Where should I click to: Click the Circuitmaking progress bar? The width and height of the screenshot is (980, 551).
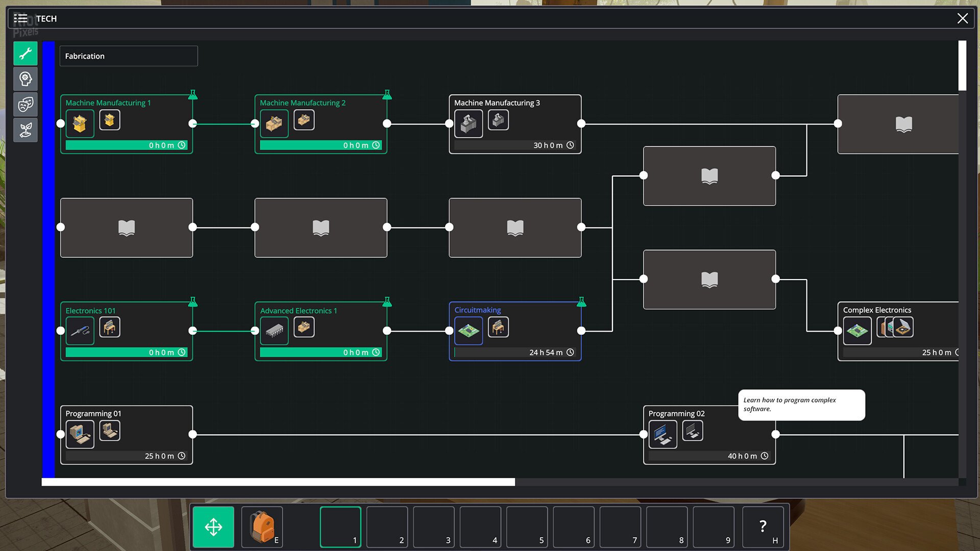515,352
